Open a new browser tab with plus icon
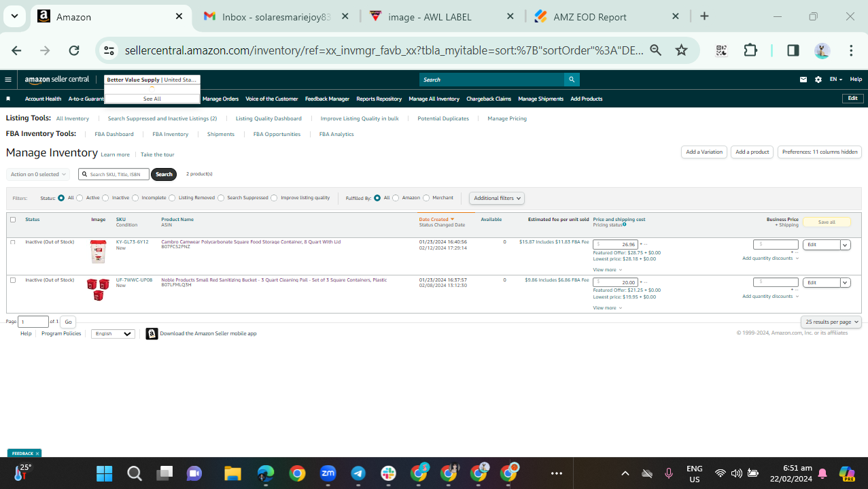868x489 pixels. [704, 16]
